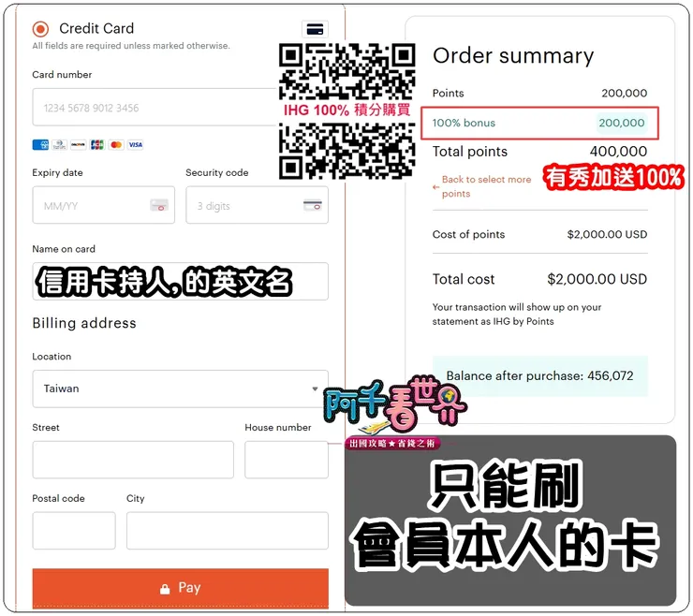Click the JCB card logo
The width and height of the screenshot is (693, 616).
(97, 144)
